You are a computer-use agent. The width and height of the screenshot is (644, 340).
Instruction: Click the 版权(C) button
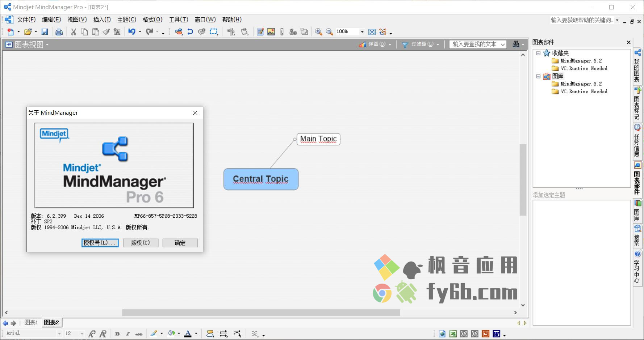141,243
